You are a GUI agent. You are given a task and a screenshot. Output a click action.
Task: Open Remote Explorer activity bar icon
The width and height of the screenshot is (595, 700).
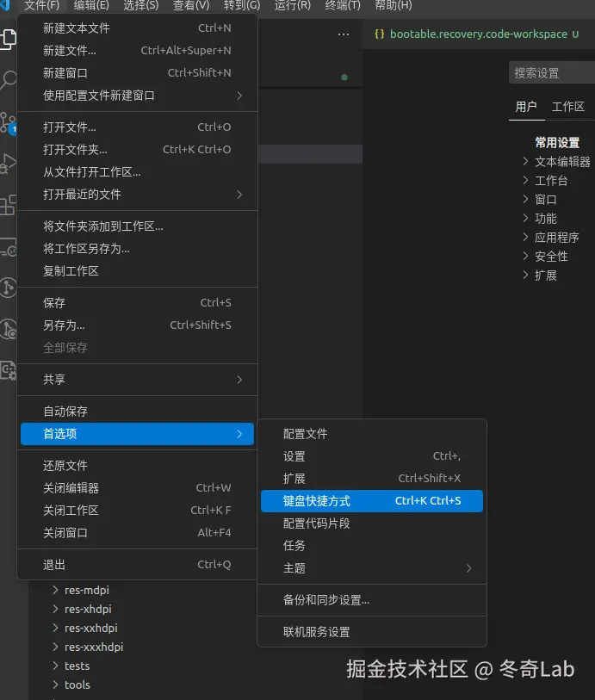(8, 246)
